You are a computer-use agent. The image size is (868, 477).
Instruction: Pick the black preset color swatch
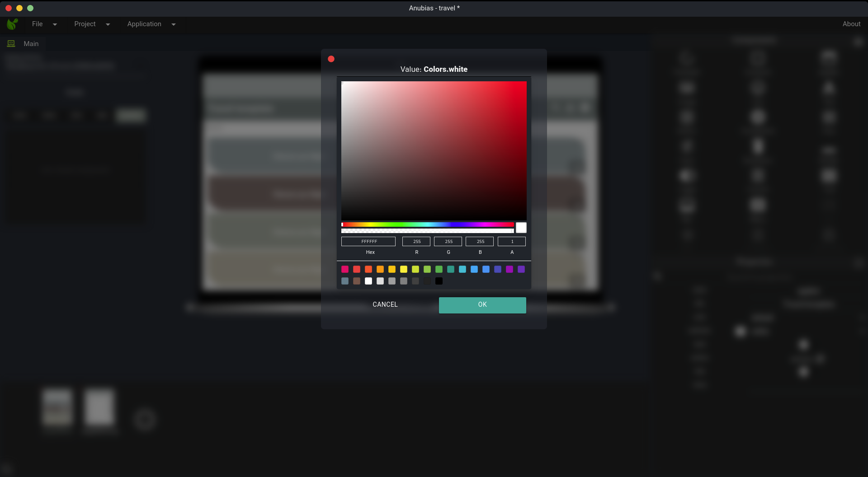tap(439, 281)
